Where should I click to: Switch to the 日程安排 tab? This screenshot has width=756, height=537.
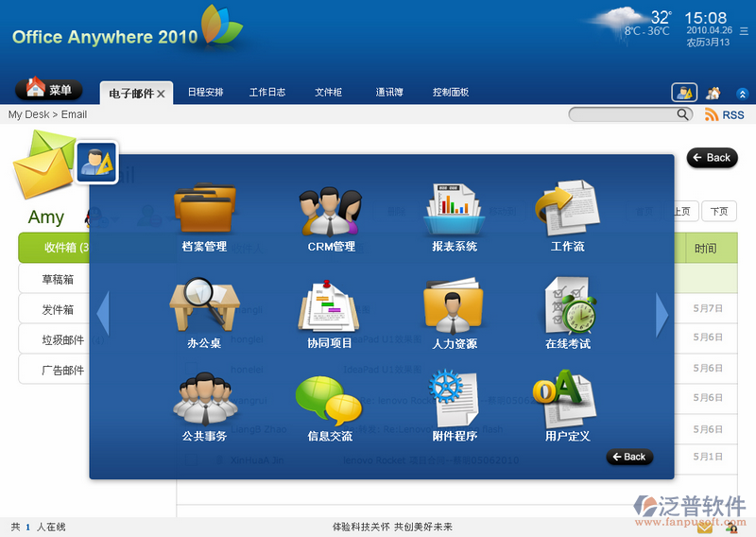pyautogui.click(x=205, y=92)
